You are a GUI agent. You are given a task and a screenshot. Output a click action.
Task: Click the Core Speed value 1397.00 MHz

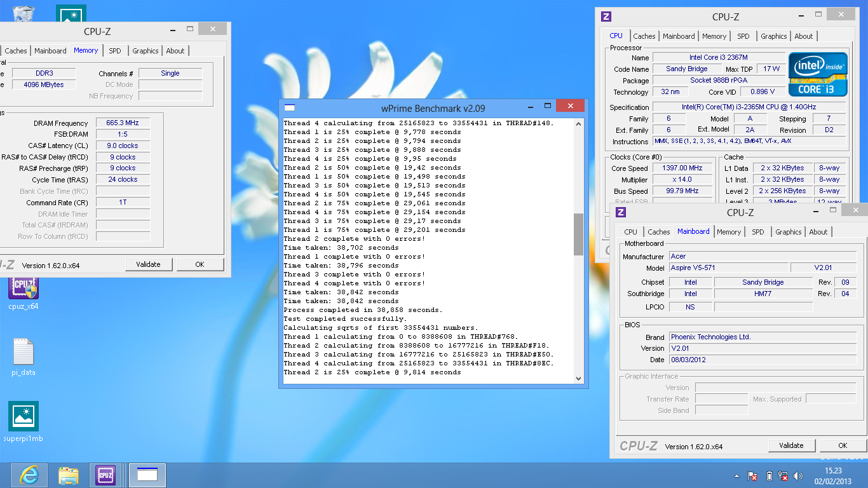pyautogui.click(x=683, y=168)
